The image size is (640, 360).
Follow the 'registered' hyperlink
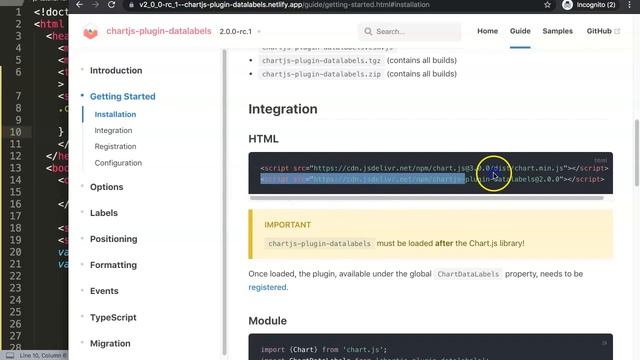coord(267,287)
